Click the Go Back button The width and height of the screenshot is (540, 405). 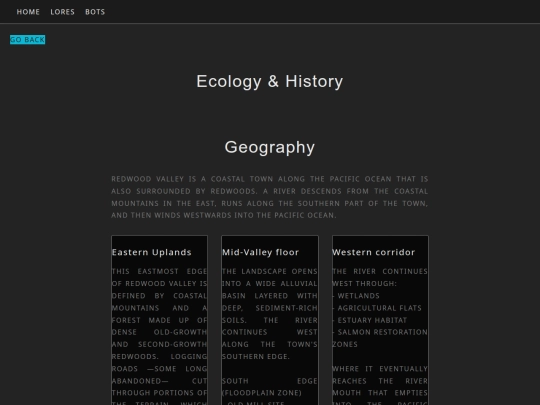tap(28, 40)
